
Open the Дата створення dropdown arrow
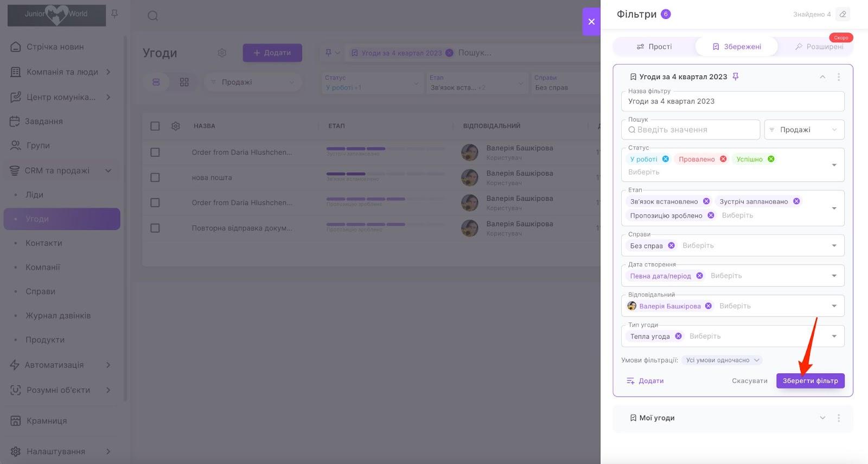click(834, 276)
